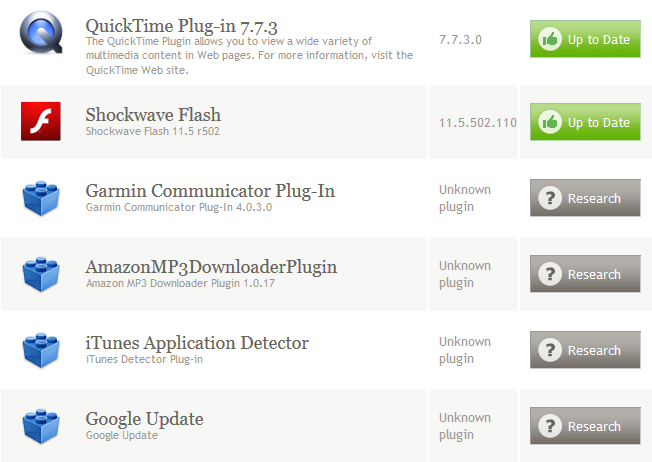
Task: Select the Garmin Communicator Plug-In title
Action: pos(210,190)
